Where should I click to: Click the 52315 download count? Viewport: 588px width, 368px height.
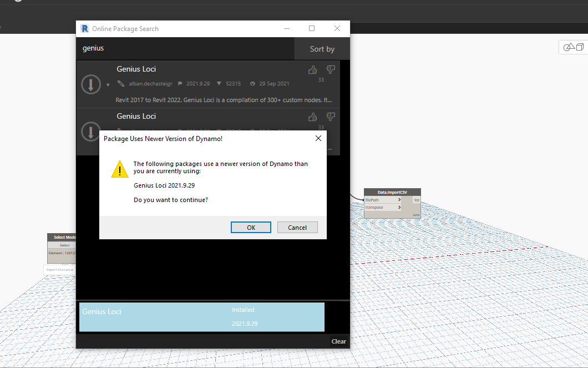click(233, 84)
